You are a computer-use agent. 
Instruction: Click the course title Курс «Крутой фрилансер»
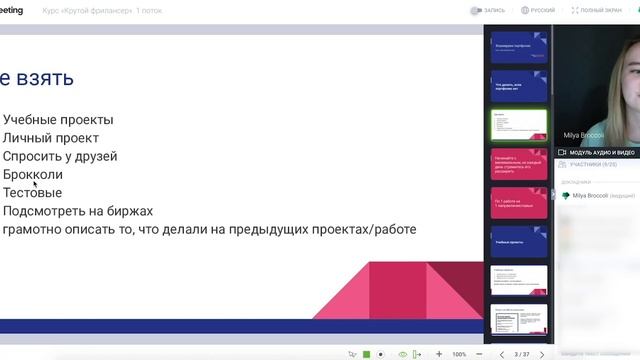click(x=102, y=11)
